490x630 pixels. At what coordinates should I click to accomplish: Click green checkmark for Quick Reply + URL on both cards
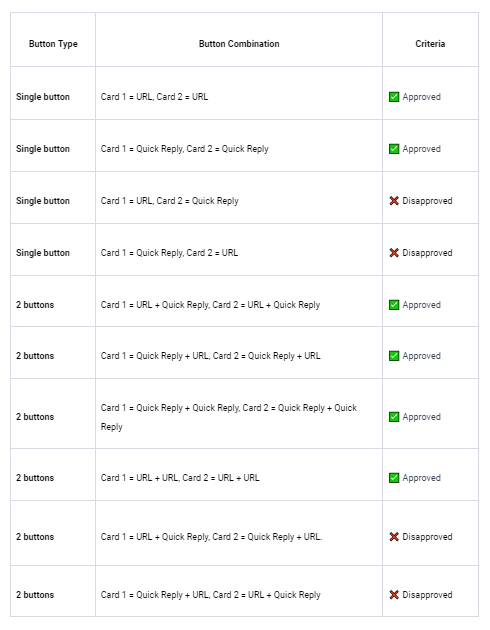point(394,356)
